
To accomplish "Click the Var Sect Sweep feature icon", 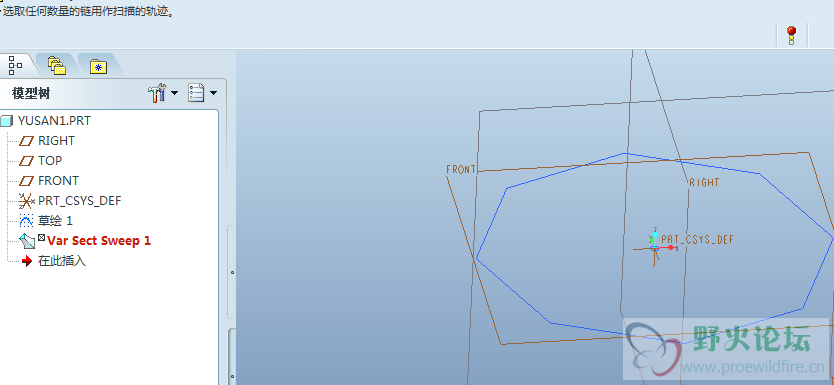I will pos(27,241).
